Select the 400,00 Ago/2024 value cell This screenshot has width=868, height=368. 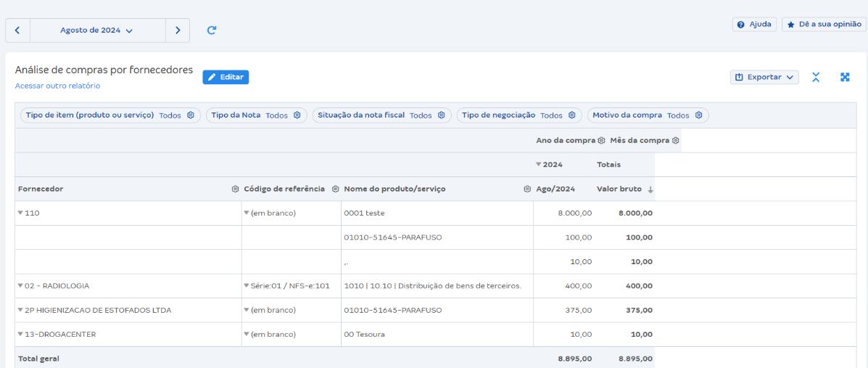565,286
